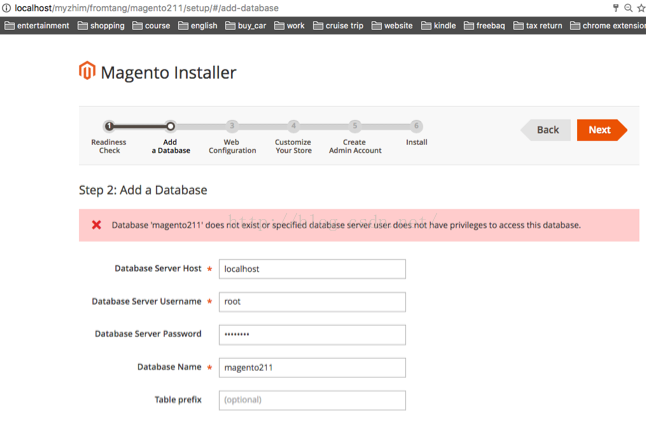The width and height of the screenshot is (646, 422).
Task: Focus the Database Server Password field
Action: (312, 335)
